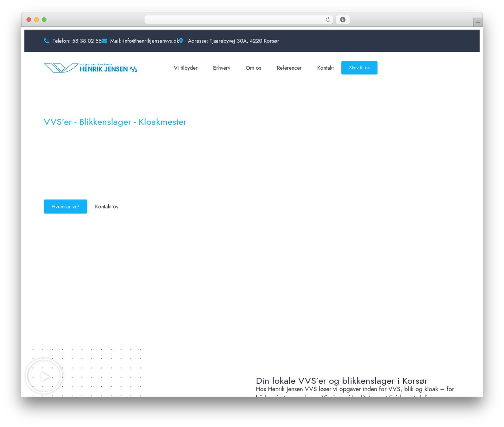
Task: Open the Referencer page
Action: pos(289,68)
